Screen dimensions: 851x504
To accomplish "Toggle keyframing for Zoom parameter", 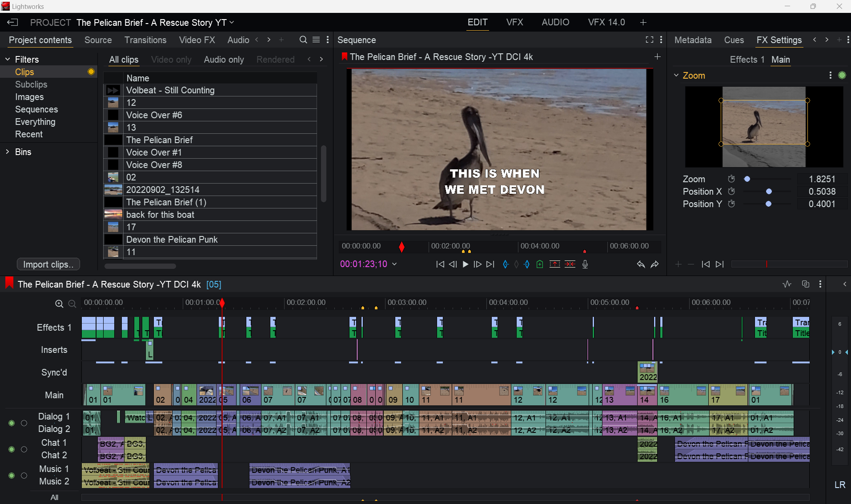I will click(x=731, y=179).
